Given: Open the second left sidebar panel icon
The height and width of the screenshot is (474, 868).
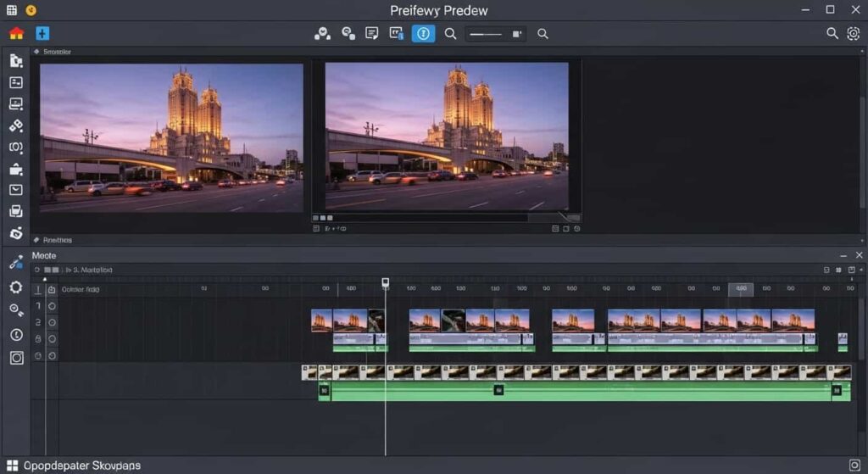Looking at the screenshot, I should 16,82.
